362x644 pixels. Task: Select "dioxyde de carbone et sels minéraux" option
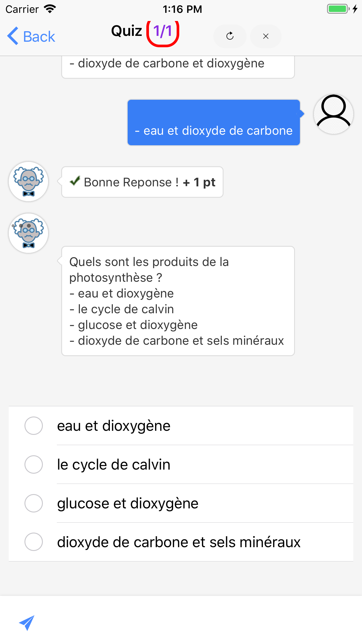coord(34,542)
